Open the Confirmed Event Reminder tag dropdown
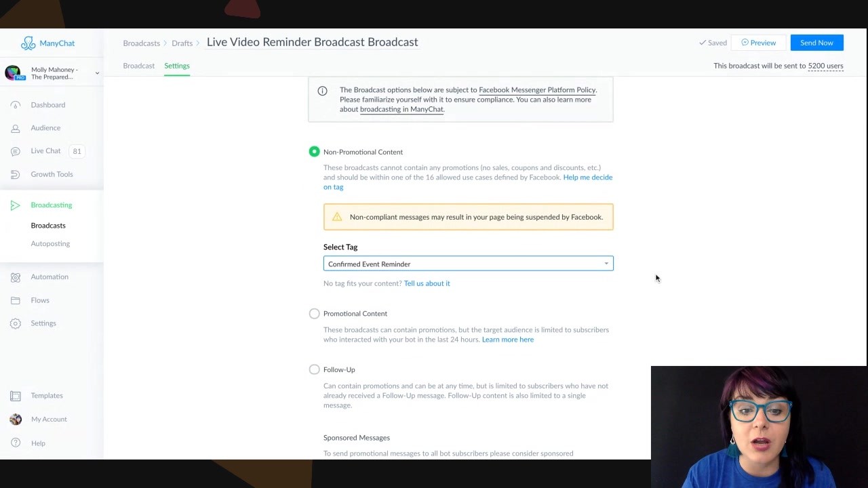The image size is (868, 488). (469, 264)
